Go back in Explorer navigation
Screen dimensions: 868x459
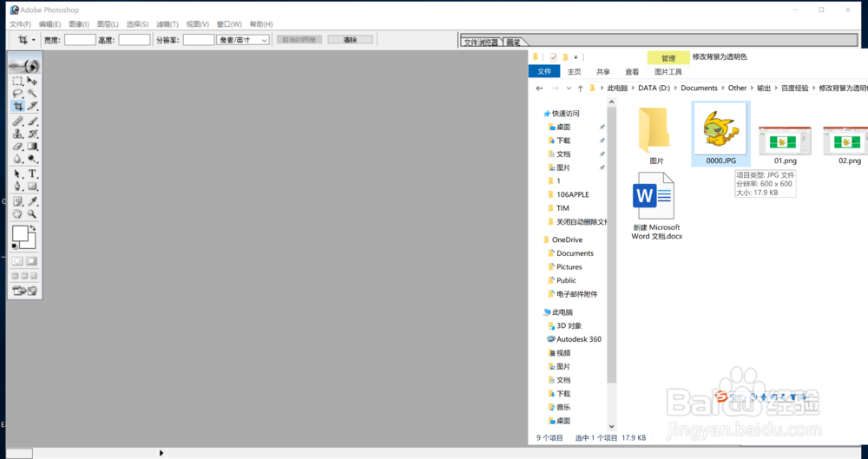point(540,88)
